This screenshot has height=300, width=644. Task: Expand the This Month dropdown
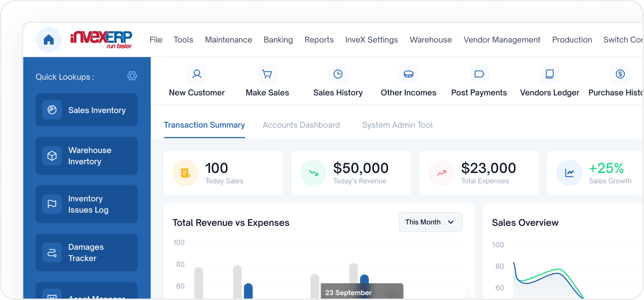(x=431, y=222)
